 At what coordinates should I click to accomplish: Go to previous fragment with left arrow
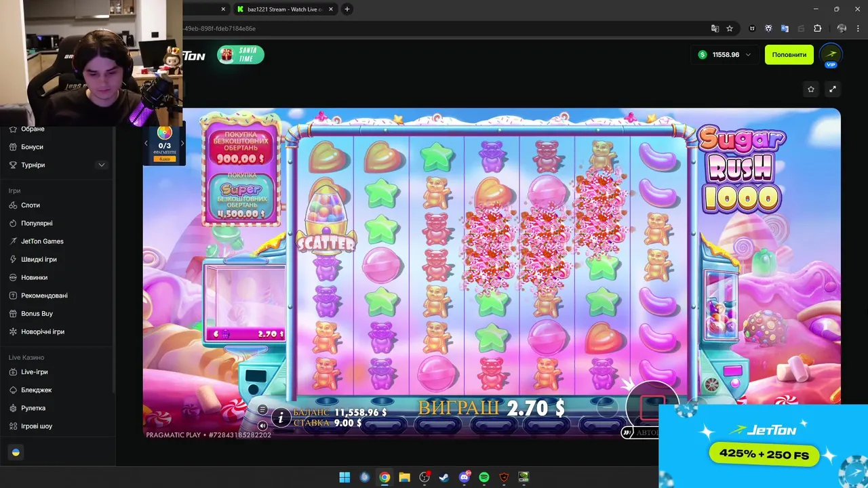point(146,144)
